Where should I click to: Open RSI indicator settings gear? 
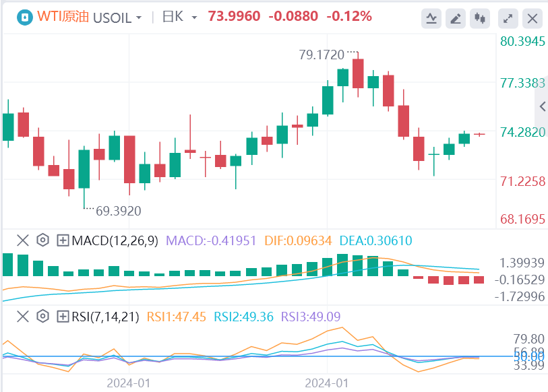42,316
